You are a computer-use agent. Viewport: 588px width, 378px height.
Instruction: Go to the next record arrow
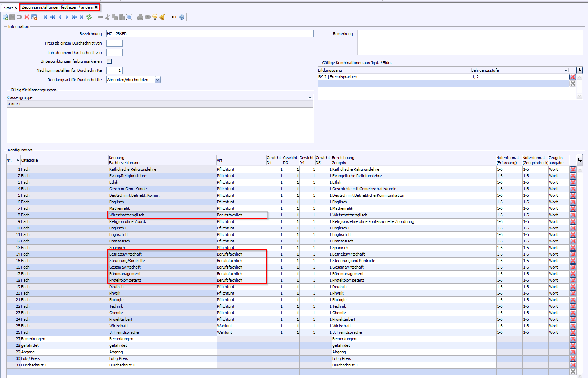tap(67, 17)
